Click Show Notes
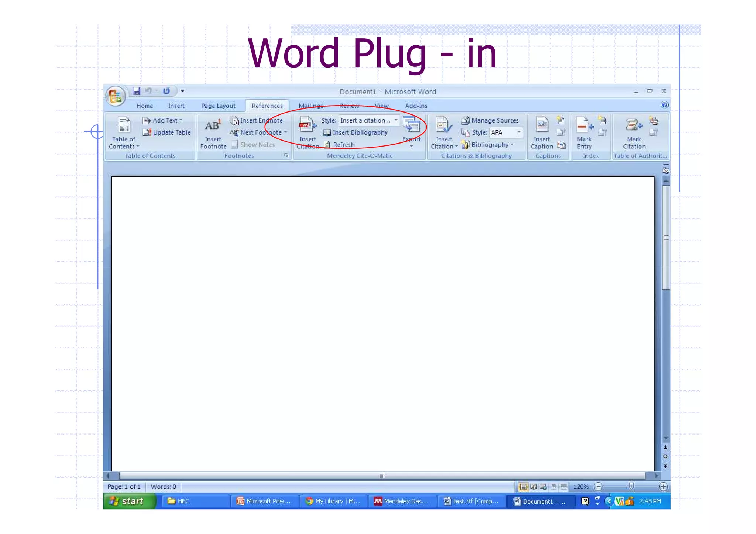756x534 pixels. 253,145
